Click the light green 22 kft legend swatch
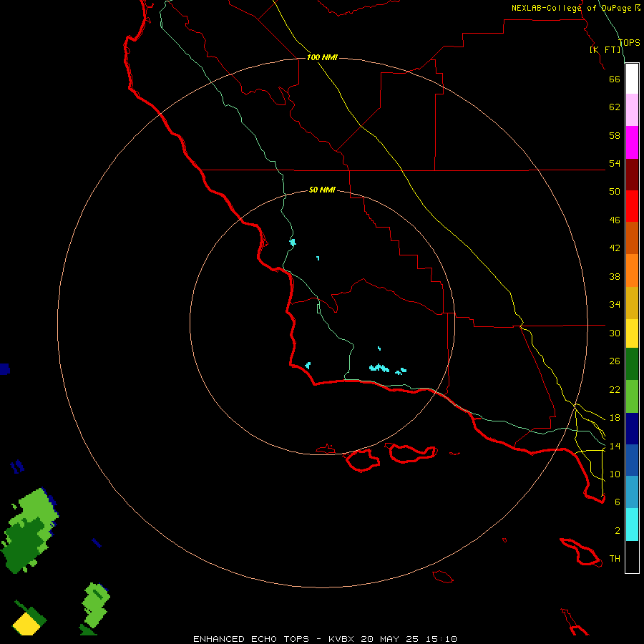Image resolution: width=644 pixels, height=644 pixels. 632,396
